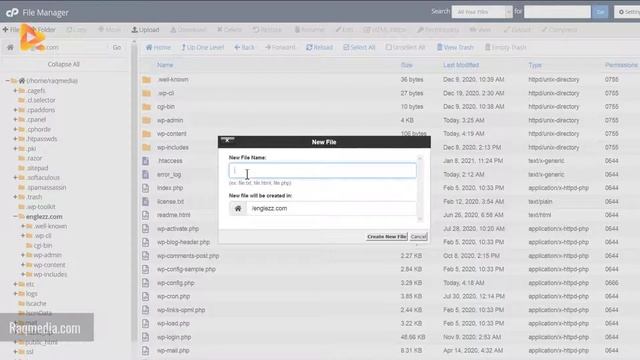Click the Forward navigation button

[x=280, y=47]
